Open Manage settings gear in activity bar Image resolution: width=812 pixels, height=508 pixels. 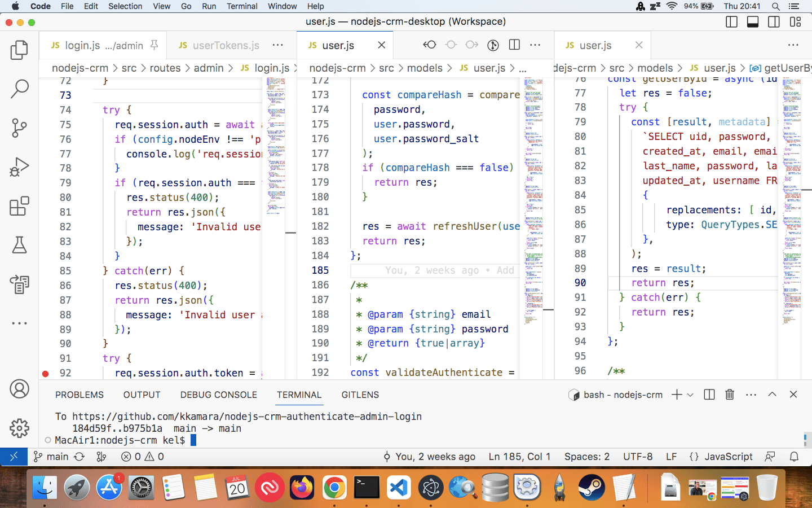[19, 428]
